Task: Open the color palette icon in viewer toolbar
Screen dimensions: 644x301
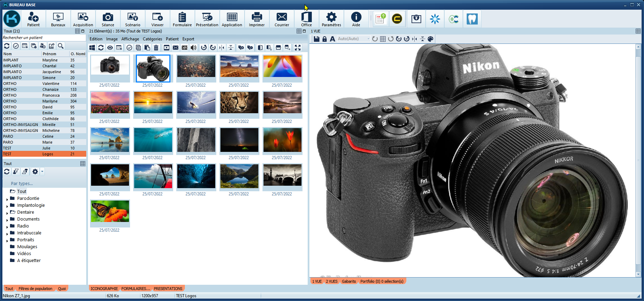Action: point(430,39)
